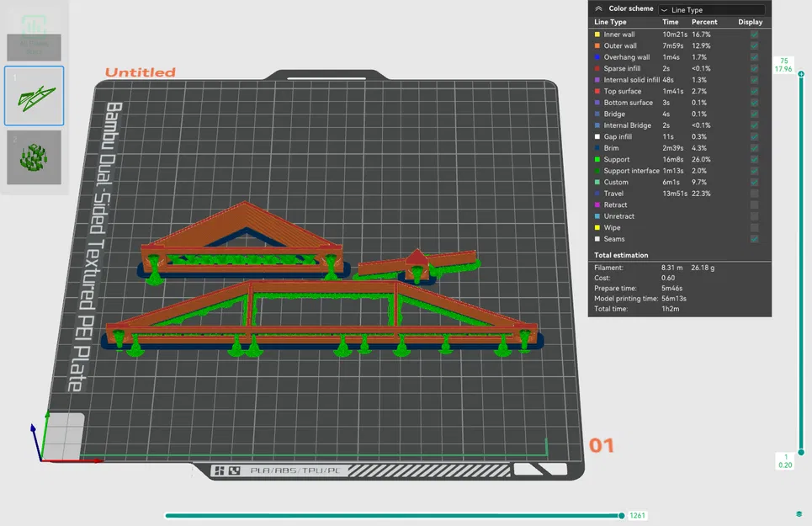Enable Retract display checkbox

click(x=755, y=205)
